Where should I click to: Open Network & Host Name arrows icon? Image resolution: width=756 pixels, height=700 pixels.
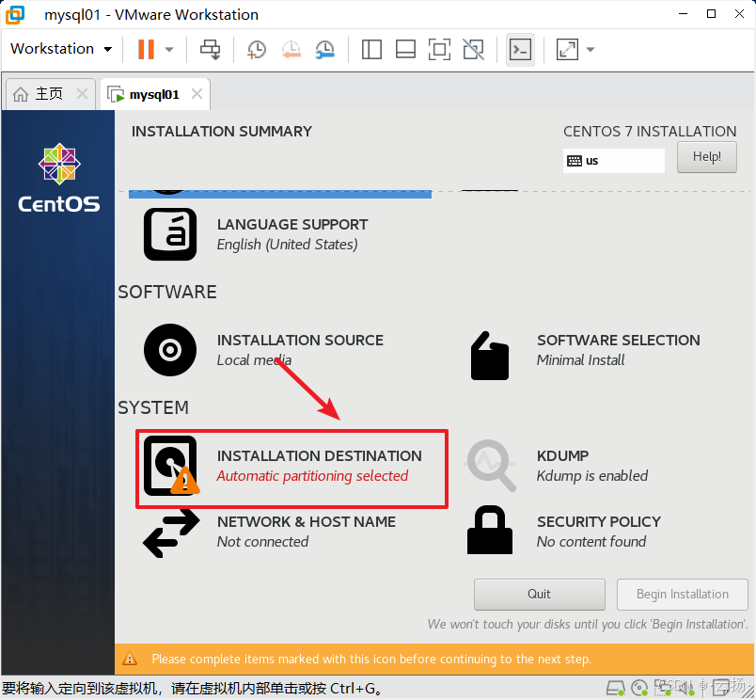[x=172, y=533]
